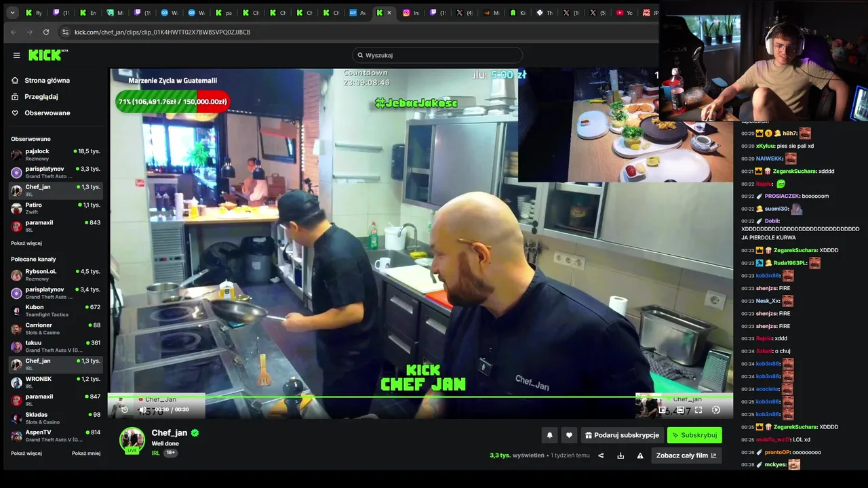Switch to the YouTube browser tab
Viewport: 868px width, 488px height.
point(625,13)
